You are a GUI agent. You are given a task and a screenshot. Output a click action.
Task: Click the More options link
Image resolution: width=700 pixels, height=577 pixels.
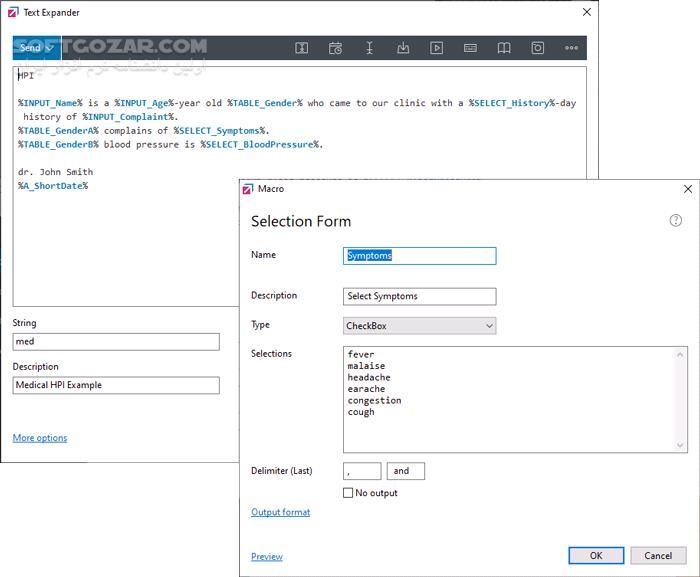(40, 438)
